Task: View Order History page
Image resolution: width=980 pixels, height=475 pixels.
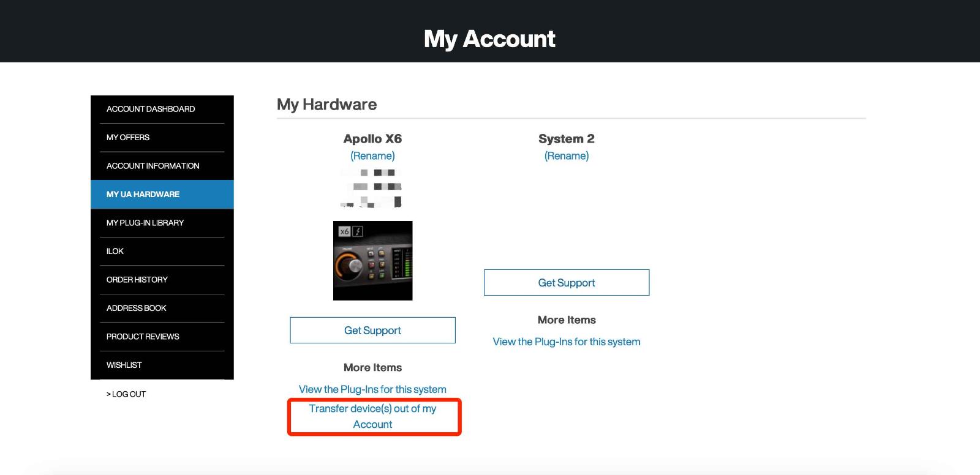Action: point(137,280)
